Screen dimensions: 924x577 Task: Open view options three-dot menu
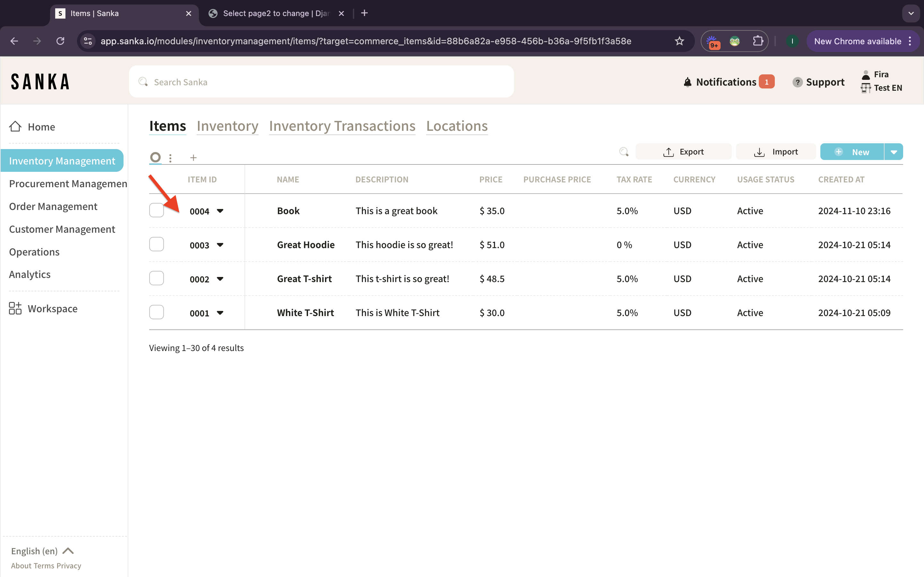pos(170,158)
